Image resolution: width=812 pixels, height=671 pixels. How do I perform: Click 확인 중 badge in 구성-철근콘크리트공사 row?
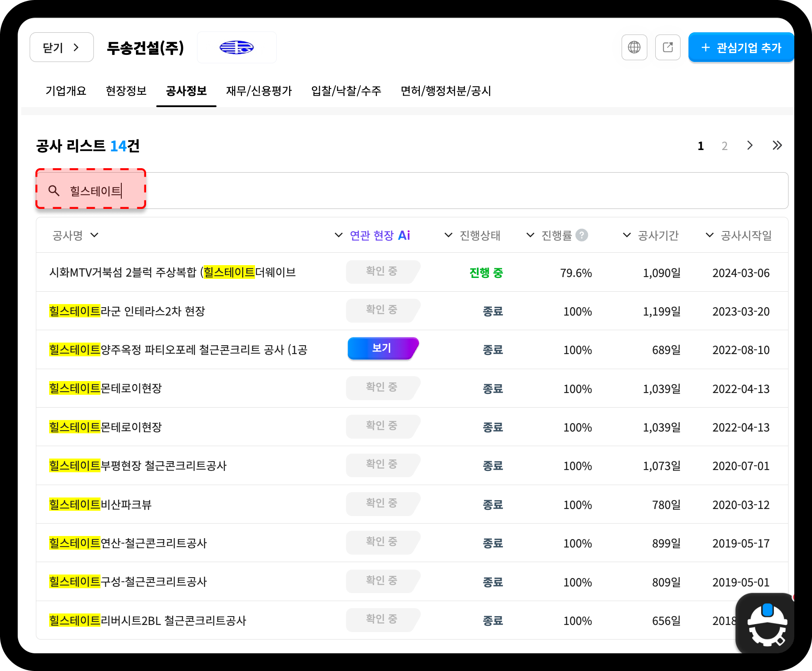click(383, 581)
